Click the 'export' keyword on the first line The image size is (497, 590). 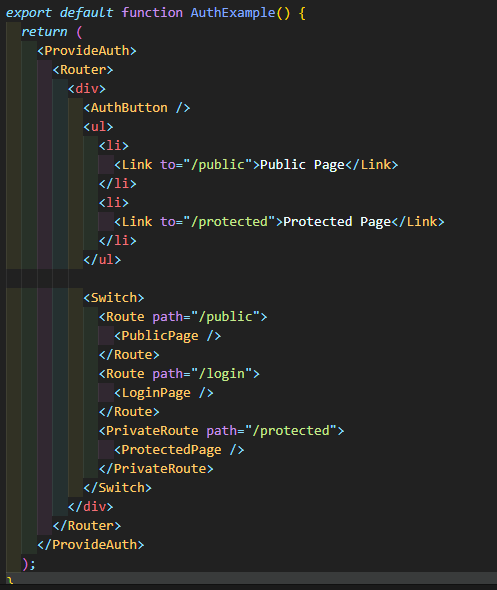coord(29,13)
